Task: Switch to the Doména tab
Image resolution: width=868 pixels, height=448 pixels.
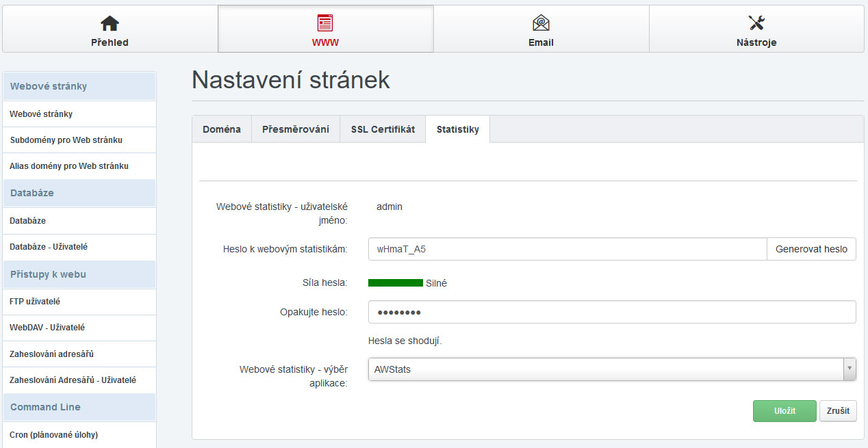Action: [x=222, y=129]
